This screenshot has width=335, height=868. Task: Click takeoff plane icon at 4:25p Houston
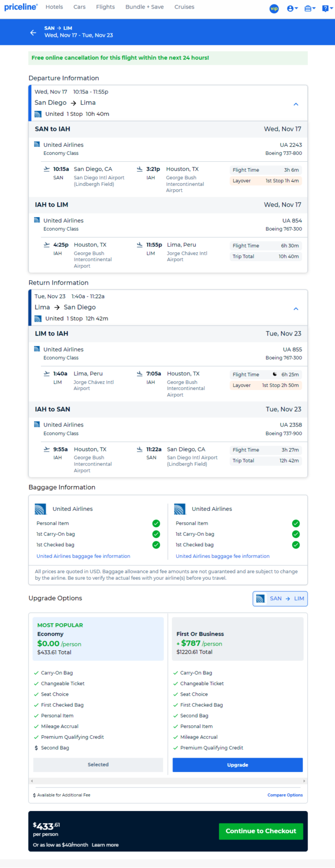coord(47,245)
